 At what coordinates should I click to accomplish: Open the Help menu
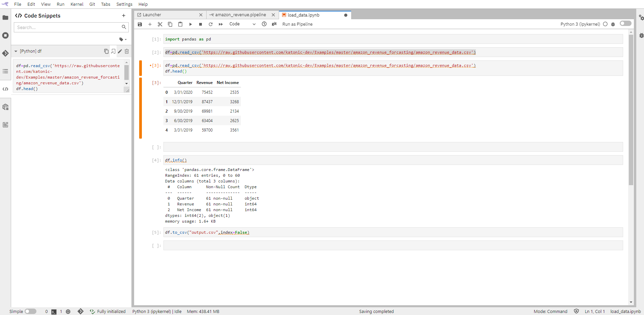coord(143,4)
